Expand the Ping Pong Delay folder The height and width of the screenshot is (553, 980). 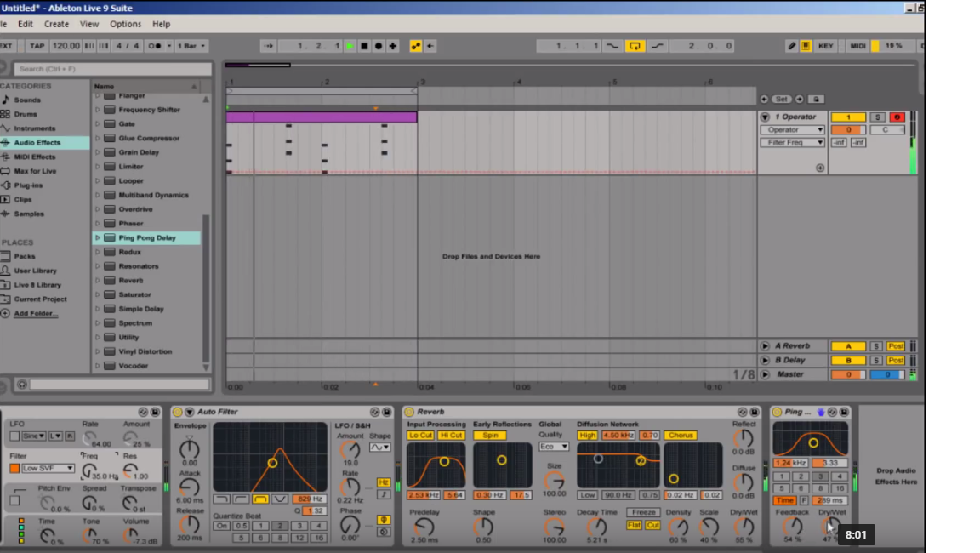click(x=98, y=237)
